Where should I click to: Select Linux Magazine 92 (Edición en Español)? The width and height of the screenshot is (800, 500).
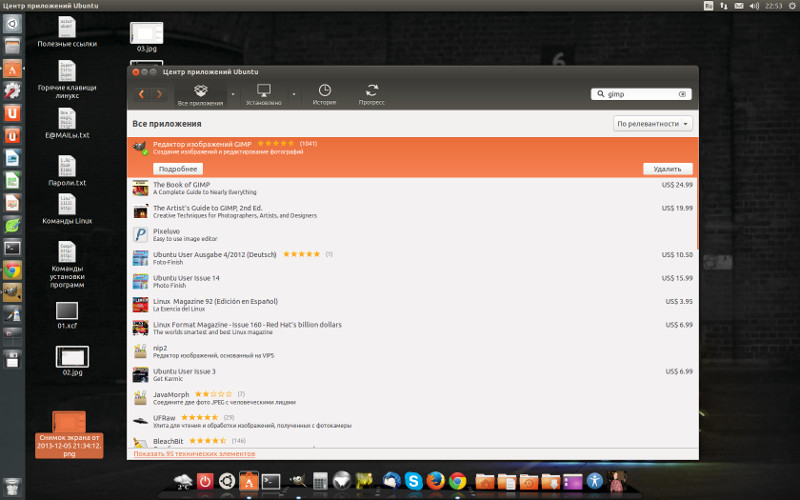[x=412, y=305]
